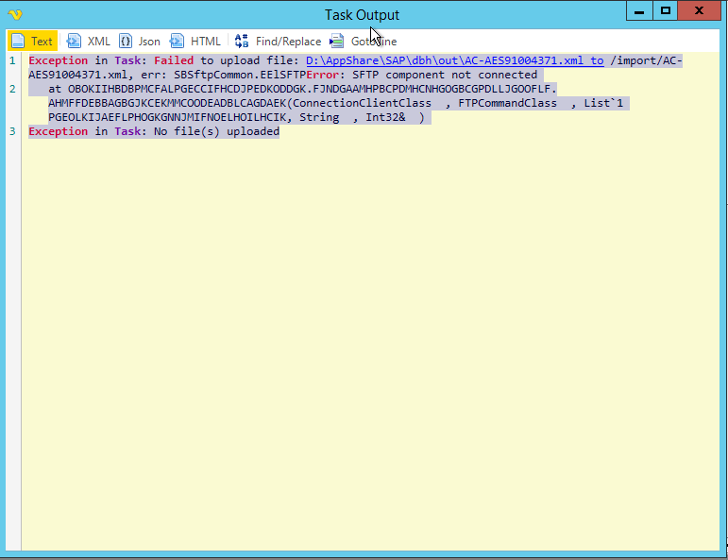Open Find/Replace via its icon
This screenshot has width=728, height=560.
242,42
